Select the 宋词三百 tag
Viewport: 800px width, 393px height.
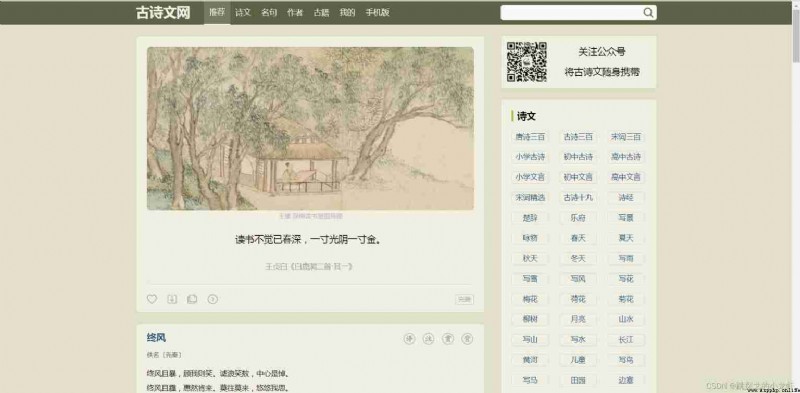[x=626, y=137]
